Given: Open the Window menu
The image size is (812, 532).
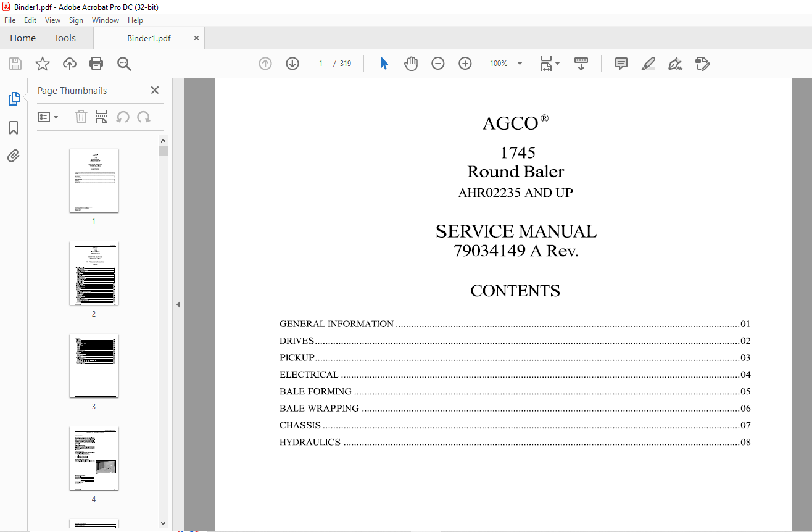Looking at the screenshot, I should tap(106, 20).
